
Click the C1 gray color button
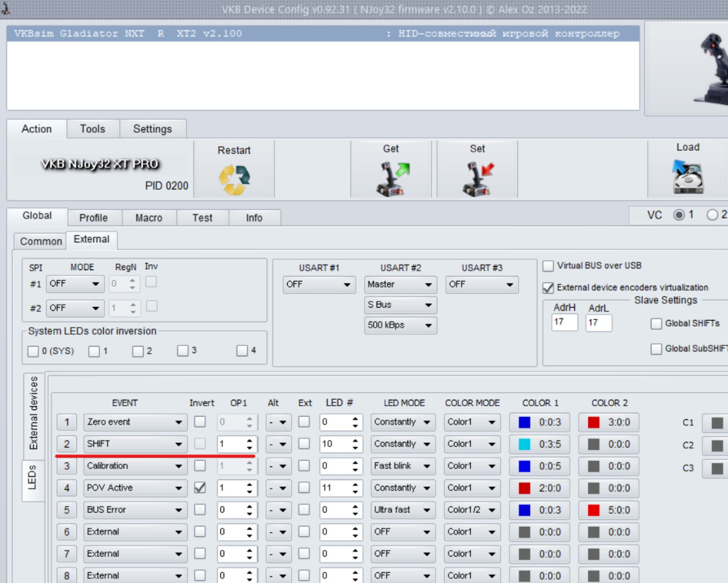click(716, 423)
